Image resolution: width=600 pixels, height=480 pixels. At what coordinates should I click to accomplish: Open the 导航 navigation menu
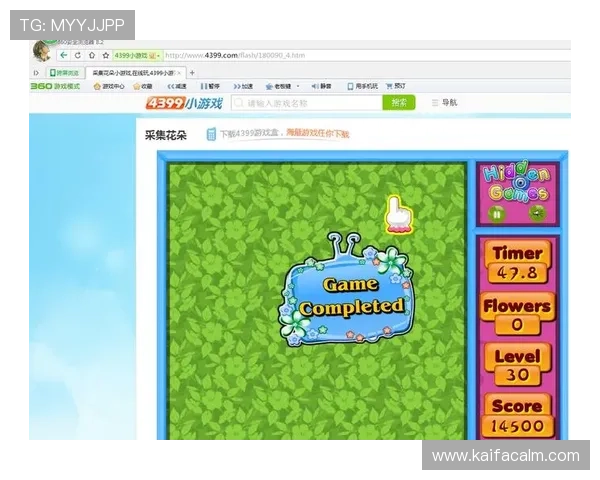pyautogui.click(x=444, y=103)
